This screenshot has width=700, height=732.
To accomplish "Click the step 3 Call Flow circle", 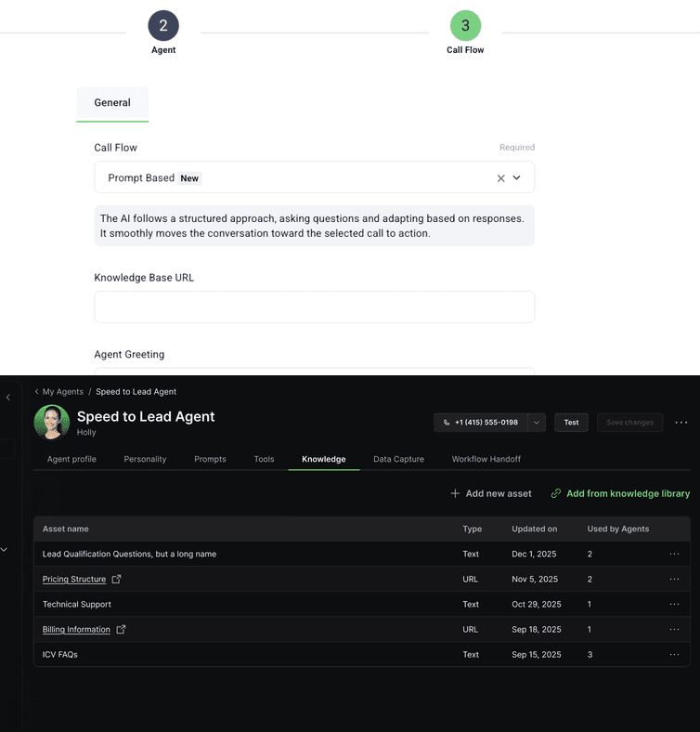I will tap(465, 26).
